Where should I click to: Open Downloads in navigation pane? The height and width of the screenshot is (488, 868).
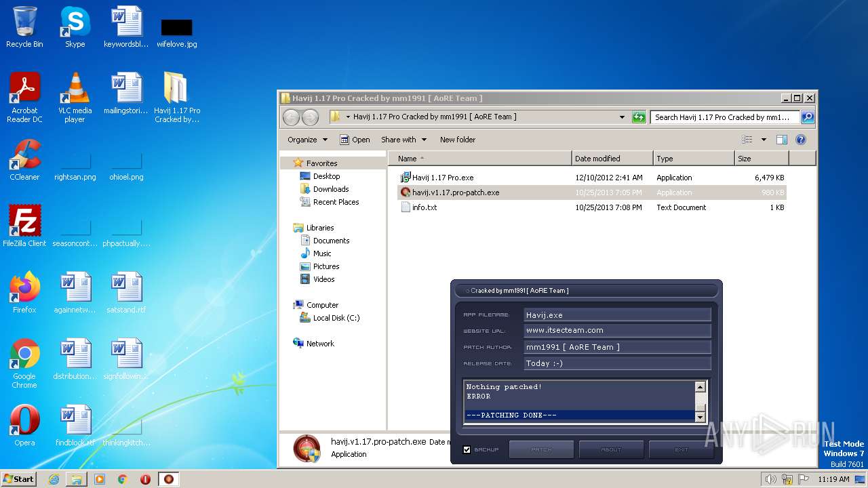click(x=331, y=189)
